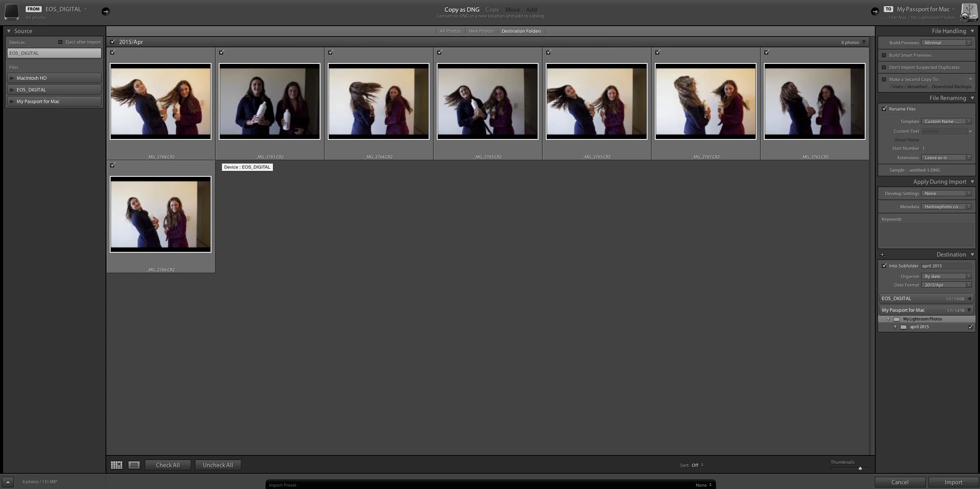Viewport: 980px width, 489px height.
Task: Open the Build Previews dropdown
Action: click(946, 43)
